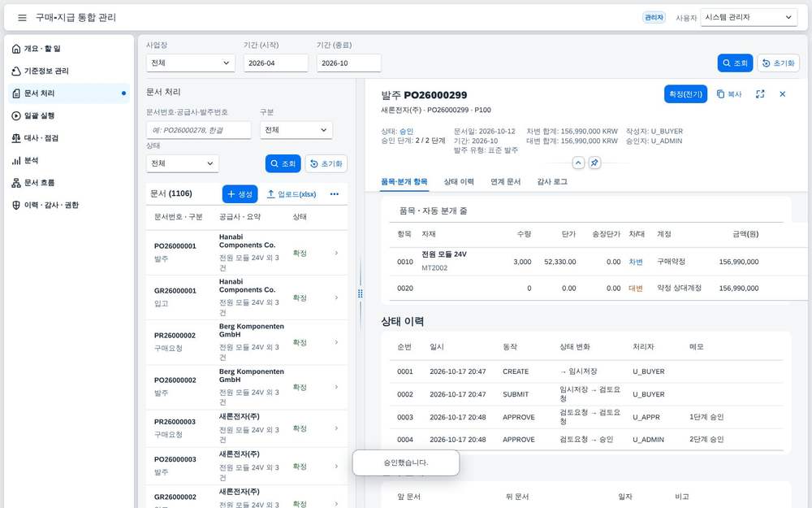This screenshot has height=508, width=812.
Task: Click the 복사 copy button
Action: 729,93
